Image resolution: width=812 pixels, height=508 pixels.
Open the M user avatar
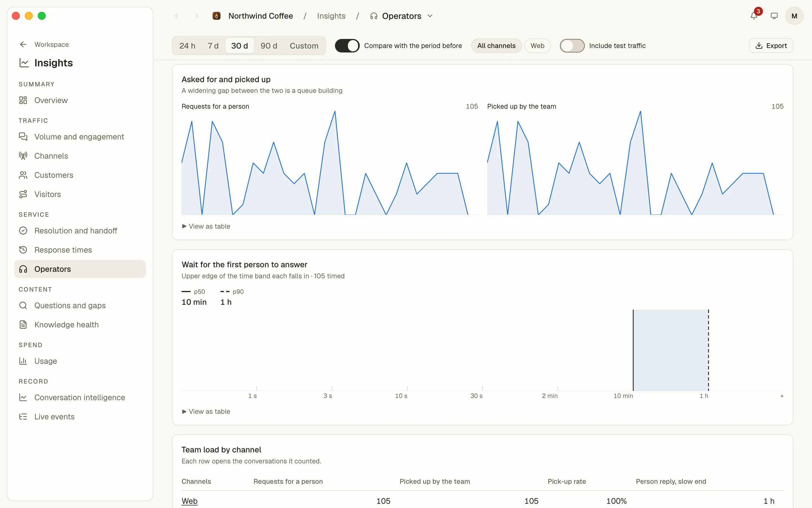coord(794,16)
